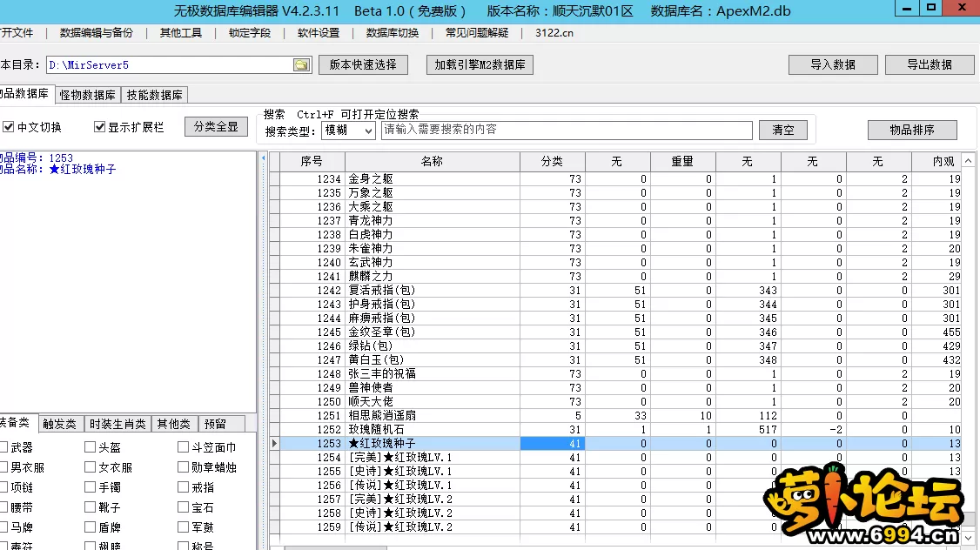The height and width of the screenshot is (550, 980).
Task: Click the search content input field
Action: [x=567, y=130]
